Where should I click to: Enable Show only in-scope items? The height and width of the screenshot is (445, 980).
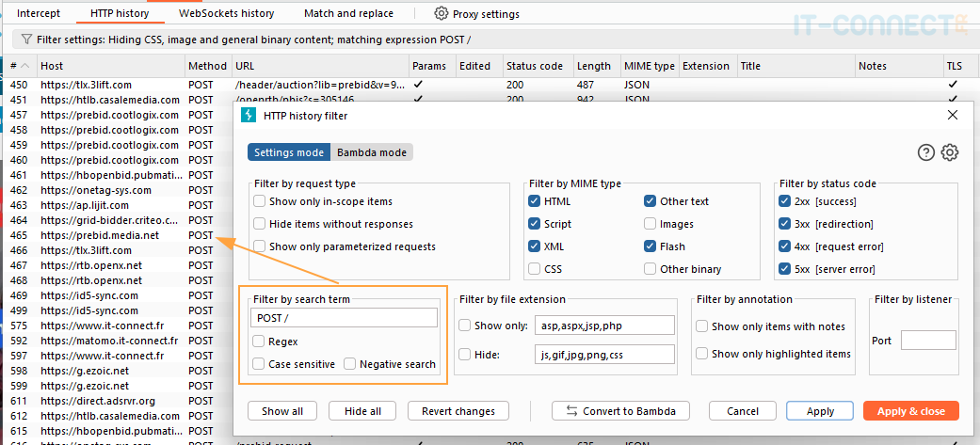click(259, 201)
